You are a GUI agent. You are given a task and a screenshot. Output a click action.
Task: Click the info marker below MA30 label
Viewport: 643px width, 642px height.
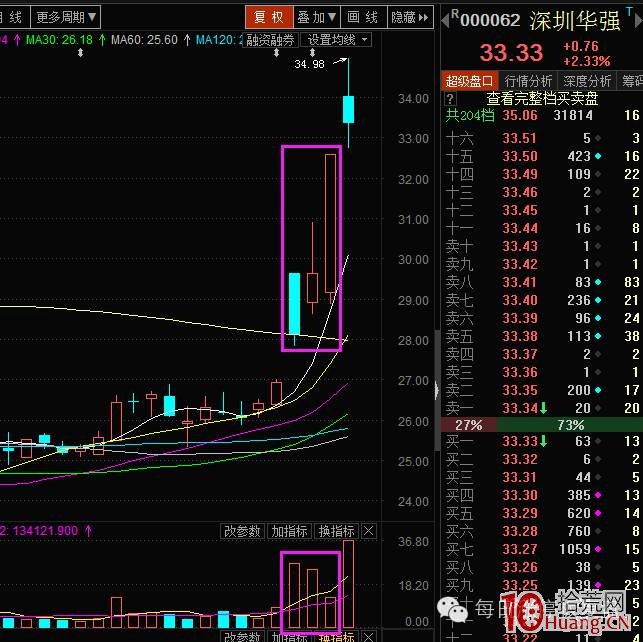[80, 52]
